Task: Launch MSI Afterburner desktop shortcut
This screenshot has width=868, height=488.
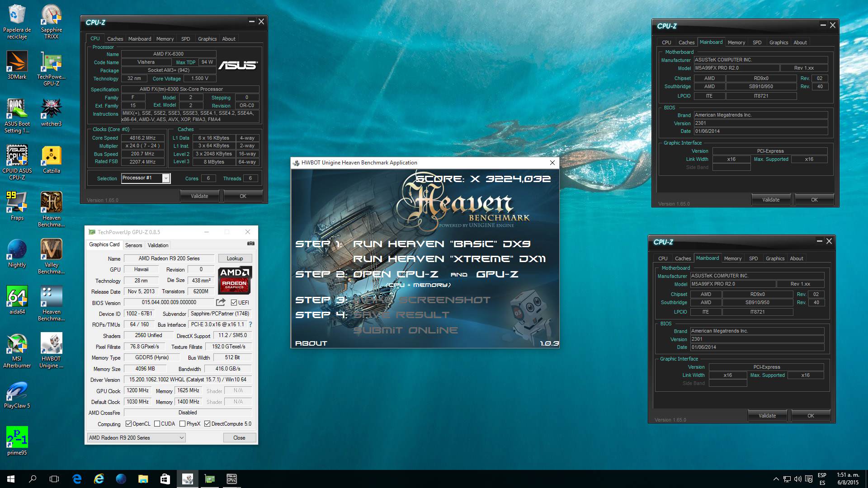Action: 17,350
